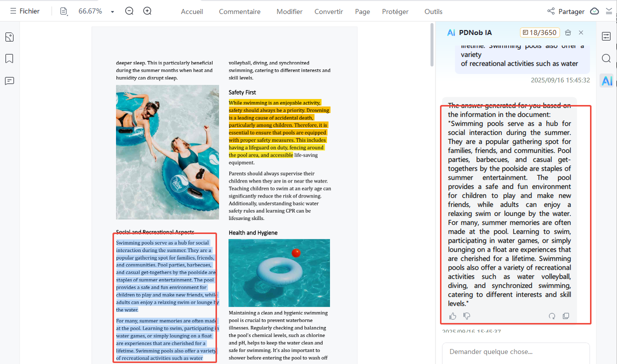Expand the collapse ribbon chevron at top right

(x=608, y=11)
